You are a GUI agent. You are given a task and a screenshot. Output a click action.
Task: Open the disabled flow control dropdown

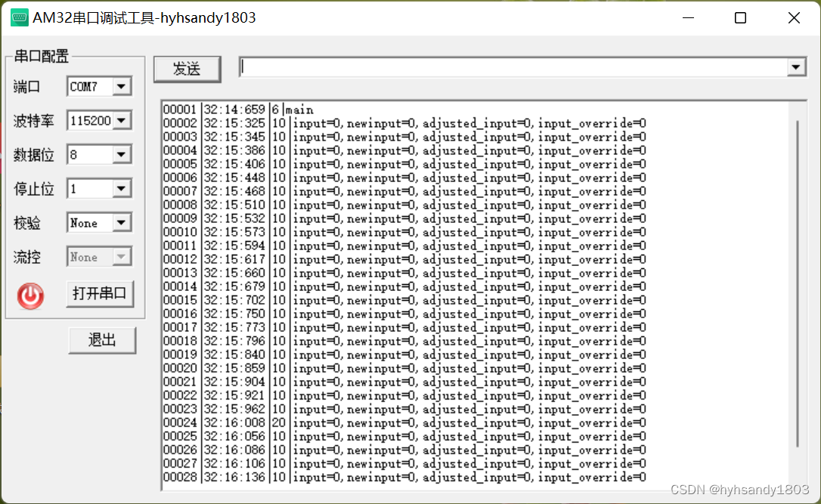click(121, 257)
